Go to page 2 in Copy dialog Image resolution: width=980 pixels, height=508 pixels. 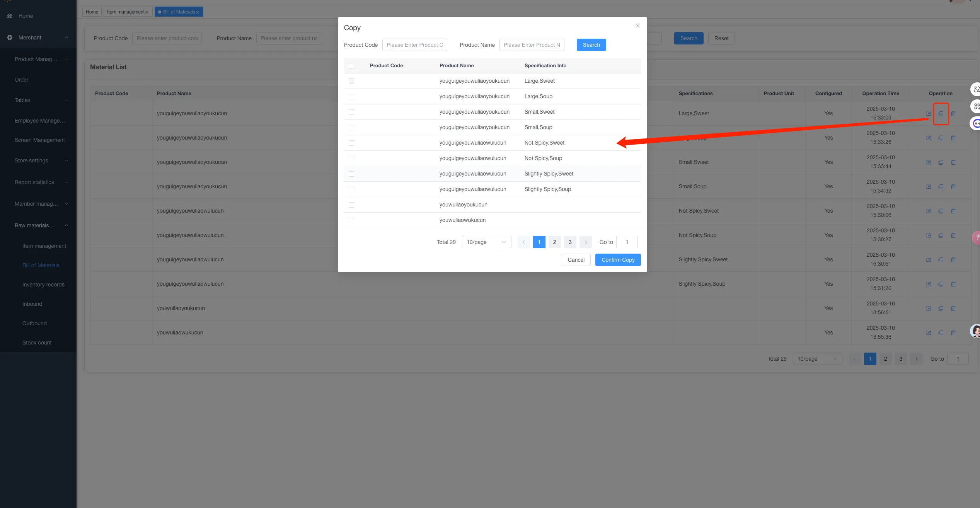[554, 242]
